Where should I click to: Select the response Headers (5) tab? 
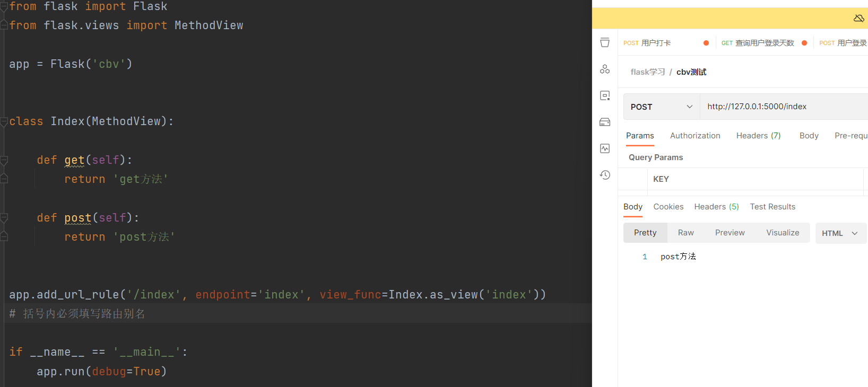(x=716, y=207)
